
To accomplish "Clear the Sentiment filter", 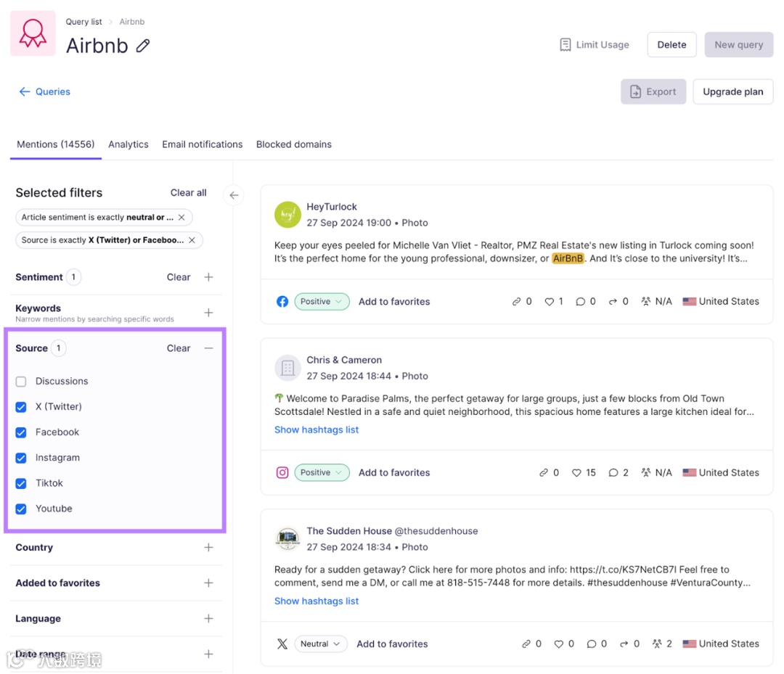I will click(179, 277).
